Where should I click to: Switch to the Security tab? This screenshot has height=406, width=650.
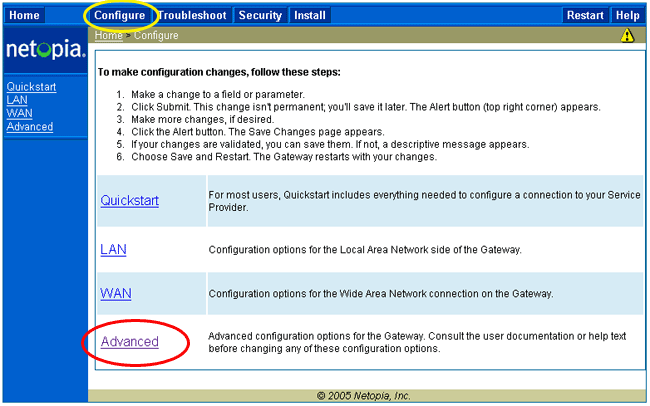[x=260, y=15]
